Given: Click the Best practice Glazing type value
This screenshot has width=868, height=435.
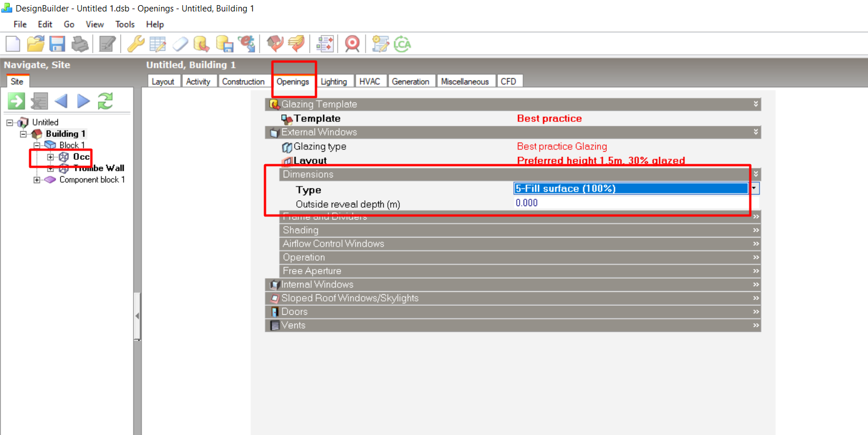Looking at the screenshot, I should [562, 147].
